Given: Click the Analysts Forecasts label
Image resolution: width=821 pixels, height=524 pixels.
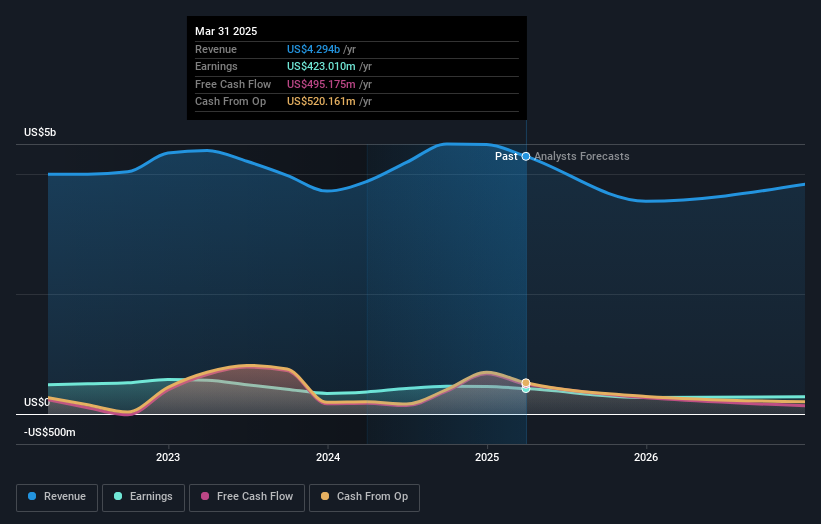Looking at the screenshot, I should (582, 157).
